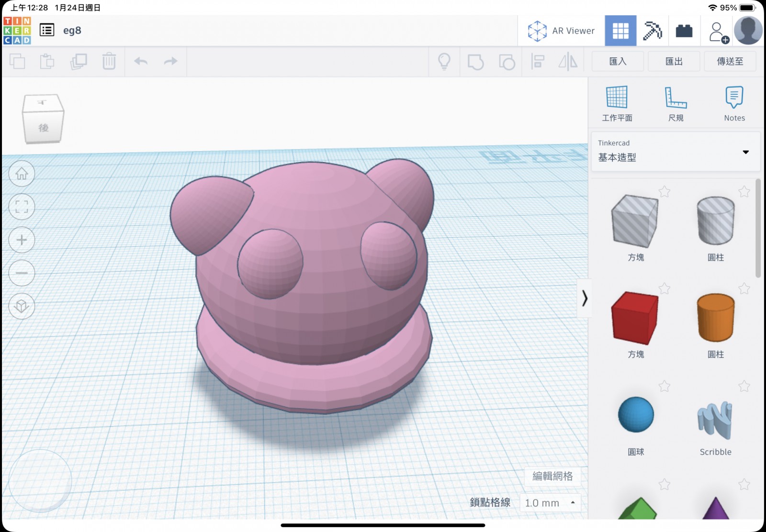Image resolution: width=766 pixels, height=532 pixels.
Task: Toggle the perspective/orthographic view cube button
Action: tap(22, 306)
